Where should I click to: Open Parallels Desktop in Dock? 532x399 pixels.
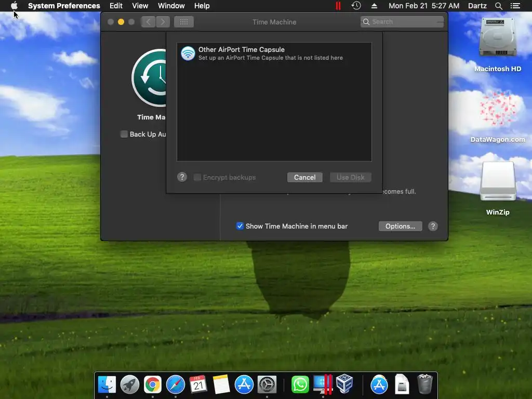[323, 385]
